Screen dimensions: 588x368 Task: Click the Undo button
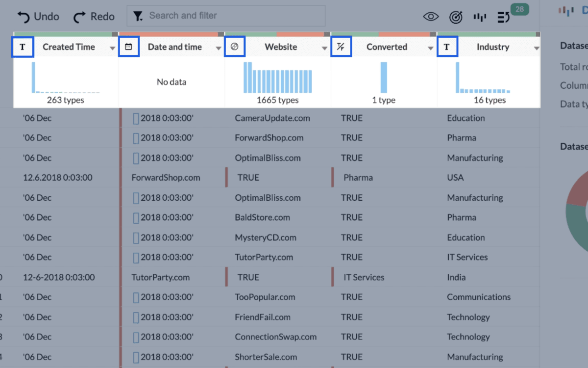(x=38, y=17)
